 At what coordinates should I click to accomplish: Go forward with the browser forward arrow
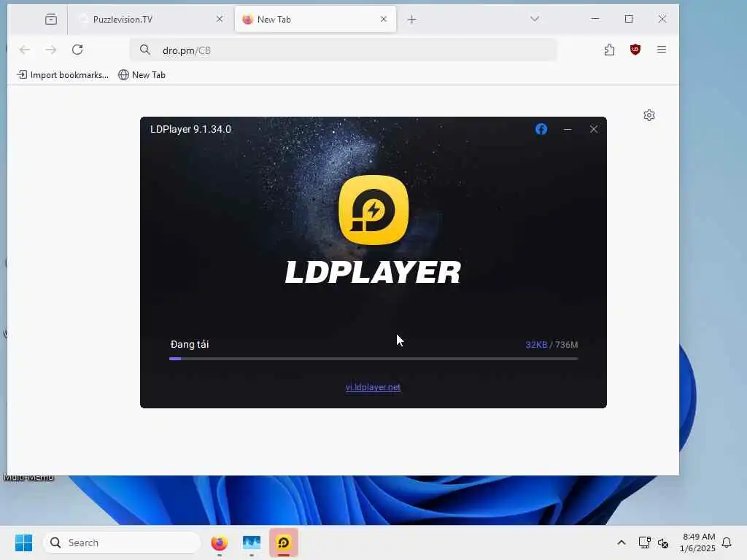point(51,50)
